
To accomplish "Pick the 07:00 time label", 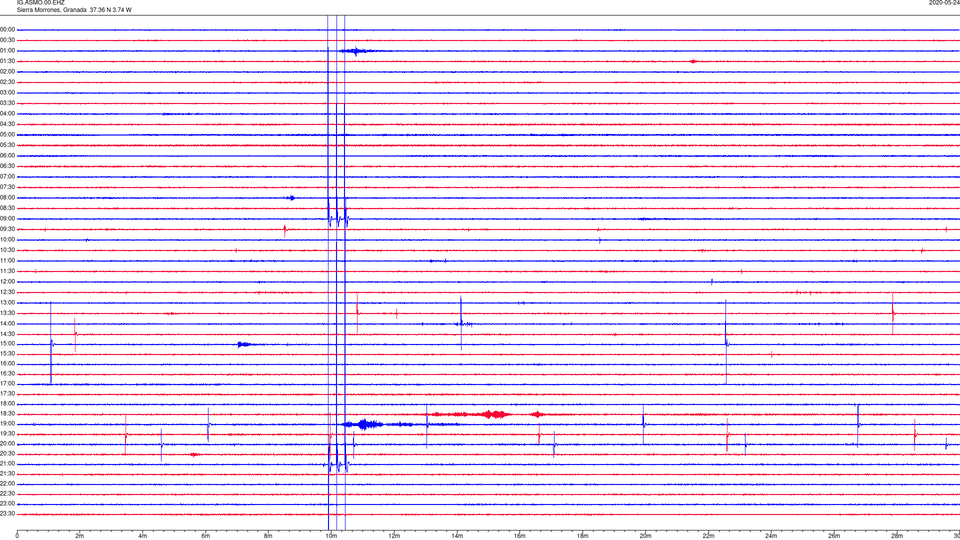I will [x=7, y=177].
